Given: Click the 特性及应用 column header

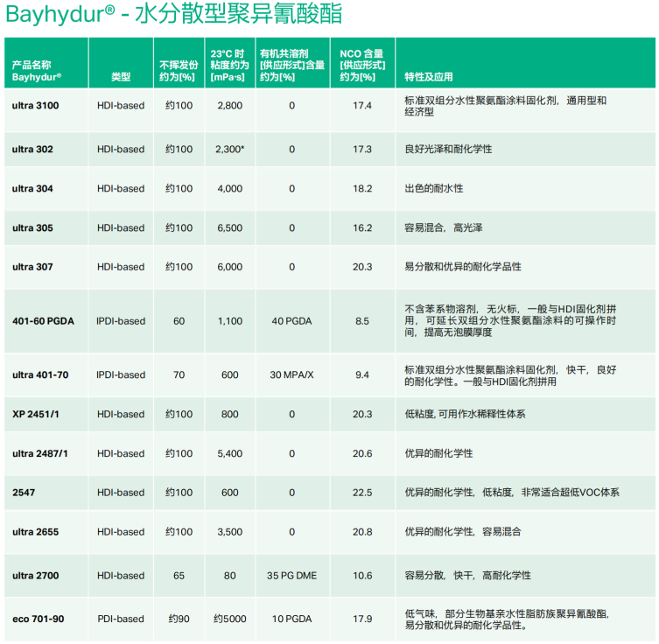Looking at the screenshot, I should (x=429, y=77).
